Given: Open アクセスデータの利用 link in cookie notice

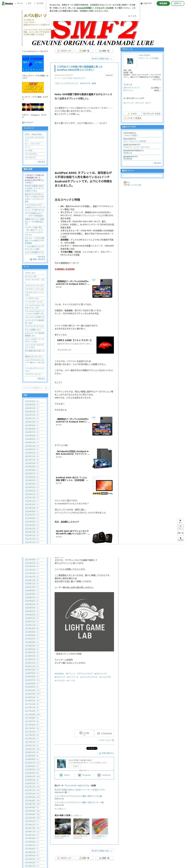Looking at the screenshot, I should pyautogui.click(x=104, y=8).
